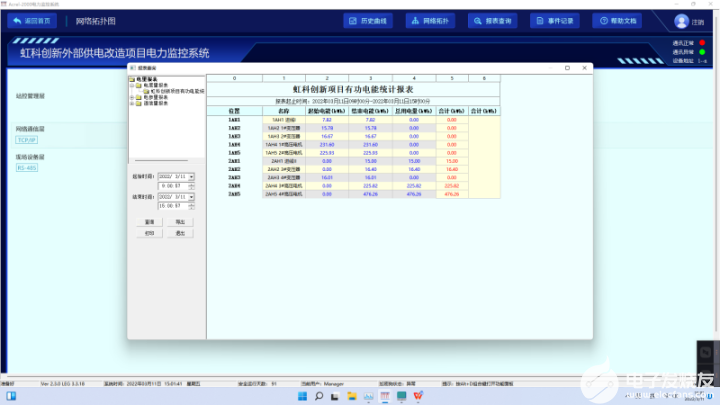The height and width of the screenshot is (405, 720).
Task: Click the 注销 logout link
Action: coord(698,22)
